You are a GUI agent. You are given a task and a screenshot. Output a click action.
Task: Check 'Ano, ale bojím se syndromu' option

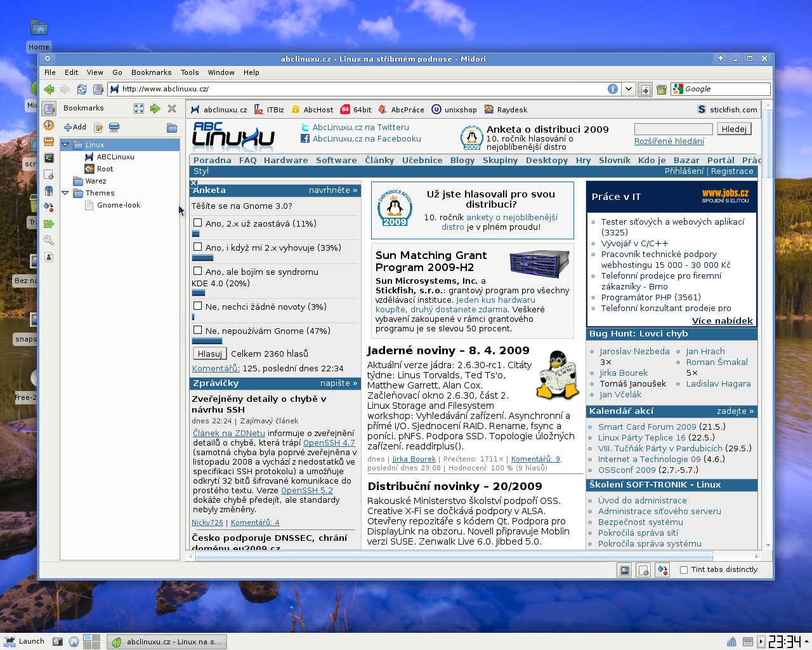click(x=198, y=271)
